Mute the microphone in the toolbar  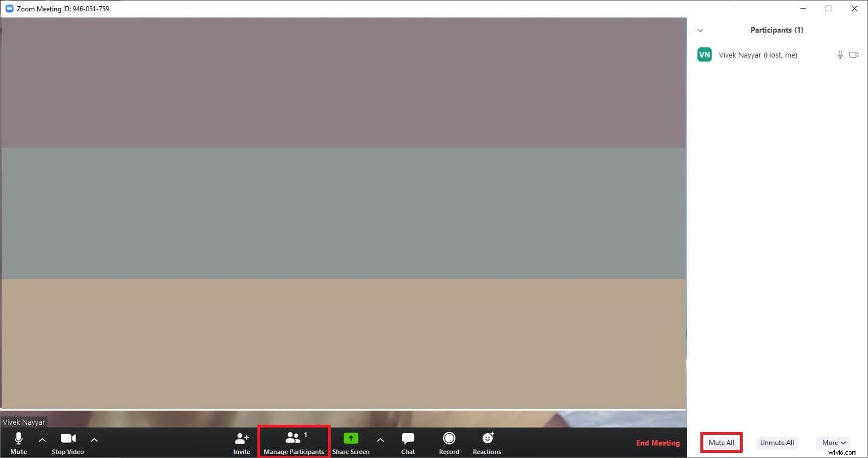19,442
